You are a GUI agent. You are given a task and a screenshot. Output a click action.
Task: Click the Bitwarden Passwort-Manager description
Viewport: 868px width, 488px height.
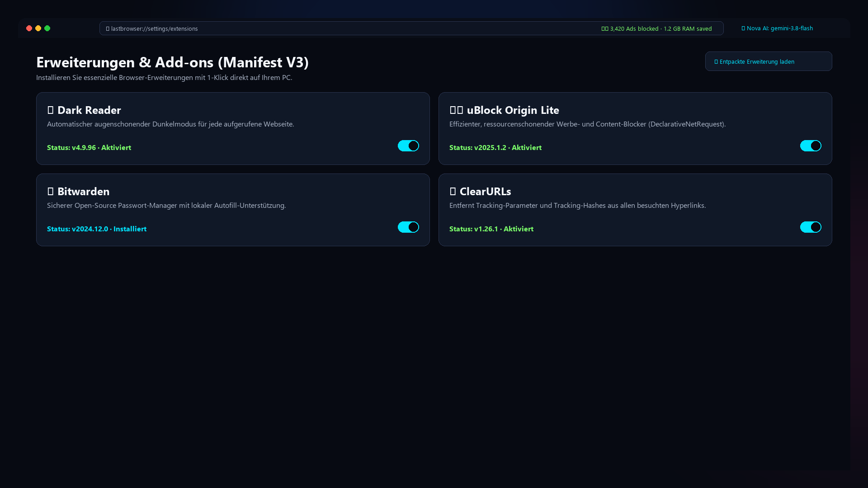click(x=166, y=205)
